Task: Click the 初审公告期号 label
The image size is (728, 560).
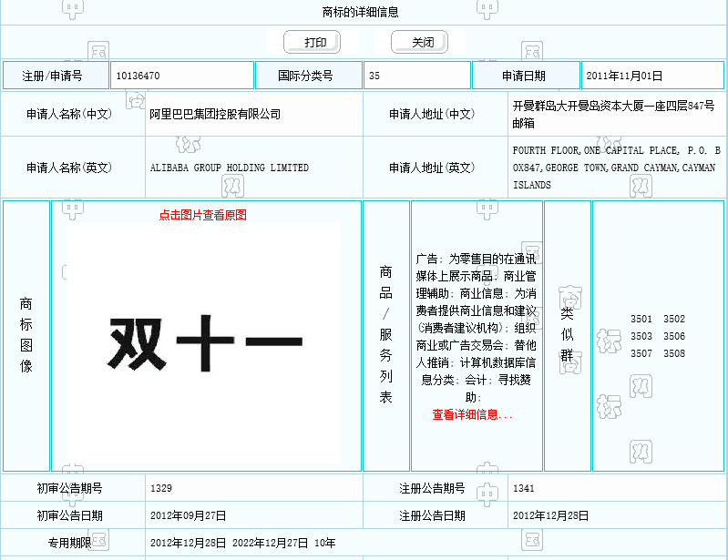Action: click(69, 488)
